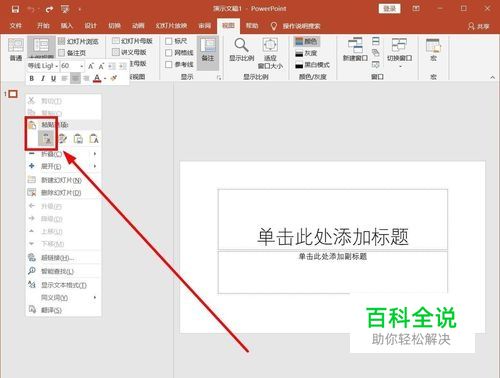Open font name dropdown in mini toolbar

click(x=57, y=66)
